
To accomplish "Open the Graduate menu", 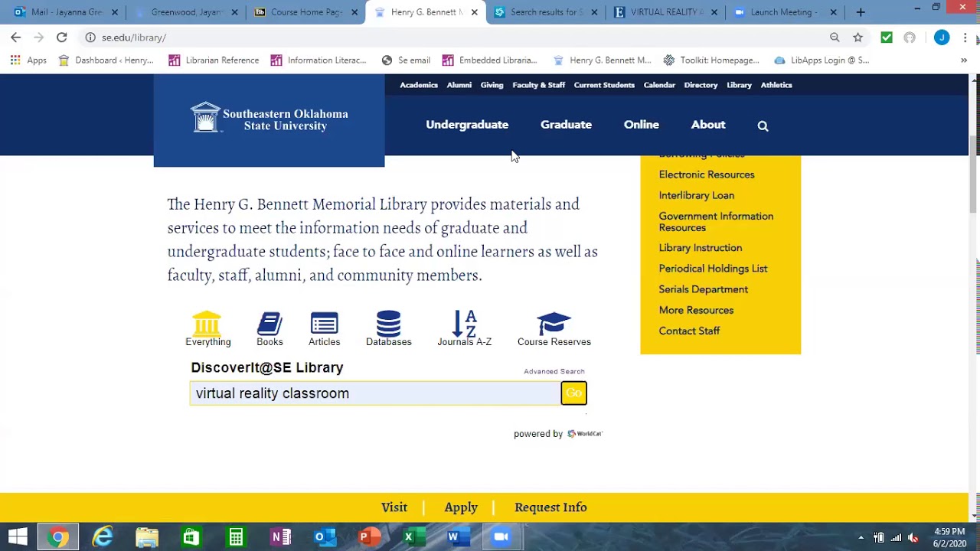I will click(x=566, y=125).
